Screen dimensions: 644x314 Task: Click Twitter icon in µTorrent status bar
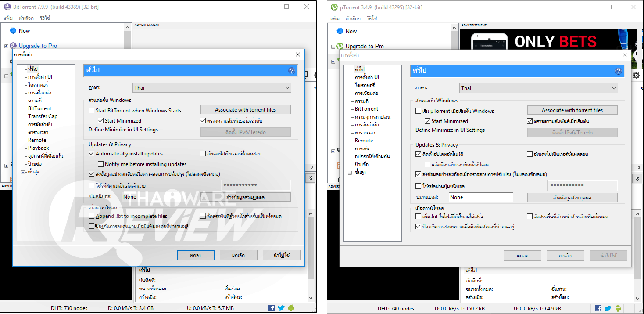(x=608, y=308)
